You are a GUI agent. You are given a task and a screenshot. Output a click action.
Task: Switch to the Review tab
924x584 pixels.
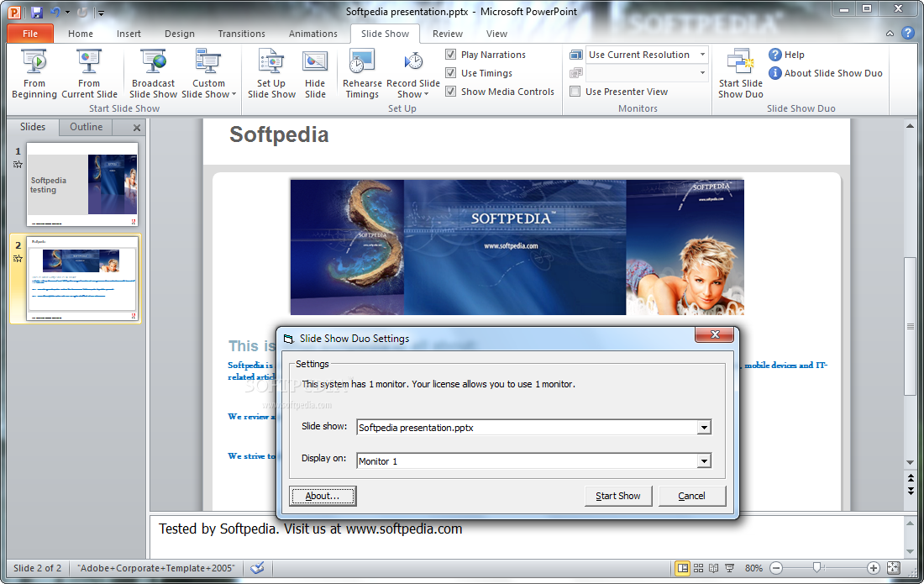coord(447,34)
